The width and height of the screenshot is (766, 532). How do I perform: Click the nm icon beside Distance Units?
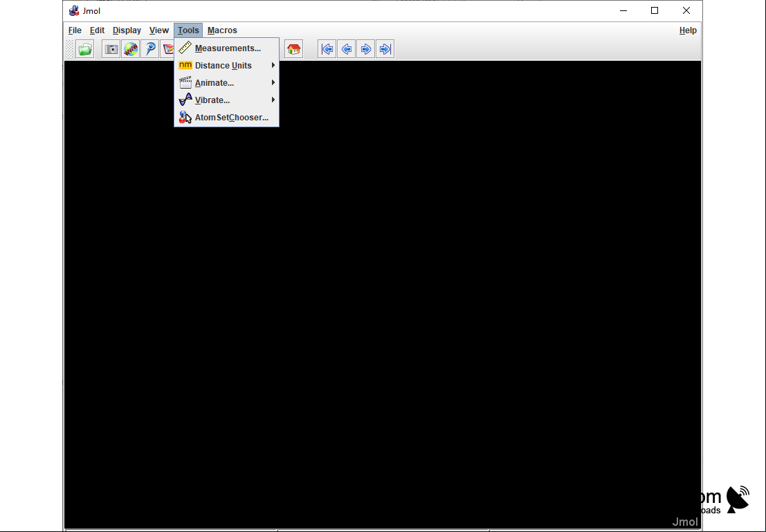click(185, 65)
